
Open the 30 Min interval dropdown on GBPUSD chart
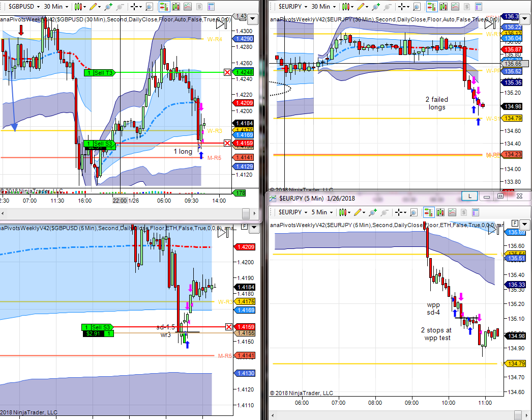pyautogui.click(x=56, y=7)
